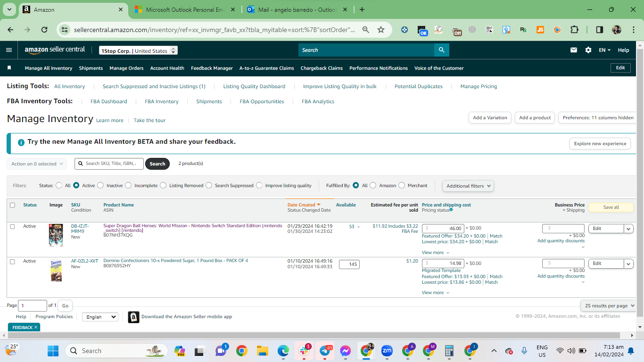Click the Pricing status info icon

(451, 210)
